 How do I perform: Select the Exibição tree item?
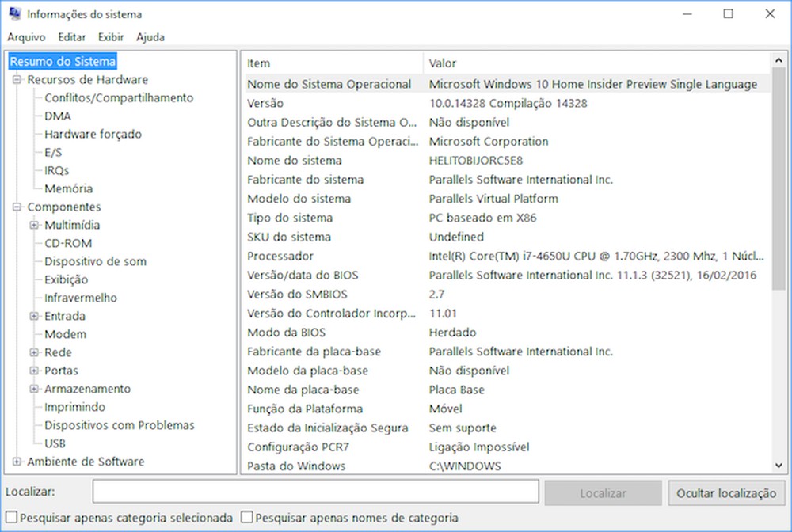click(67, 279)
